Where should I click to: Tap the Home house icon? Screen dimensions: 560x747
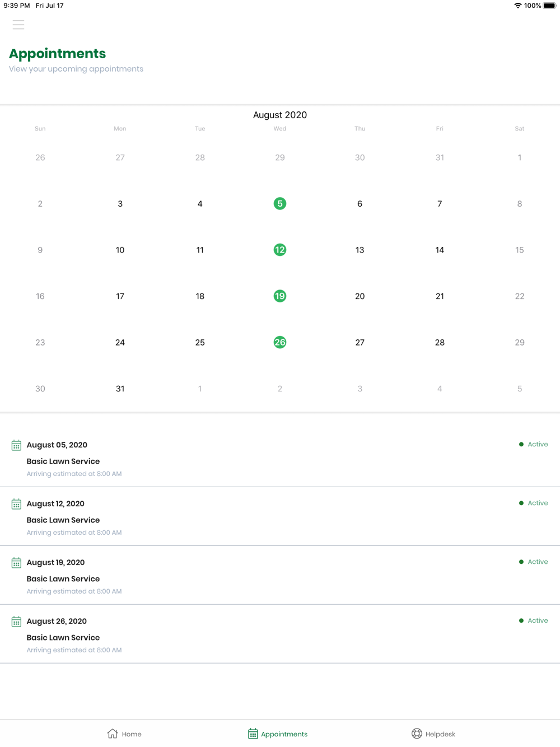pyautogui.click(x=113, y=734)
